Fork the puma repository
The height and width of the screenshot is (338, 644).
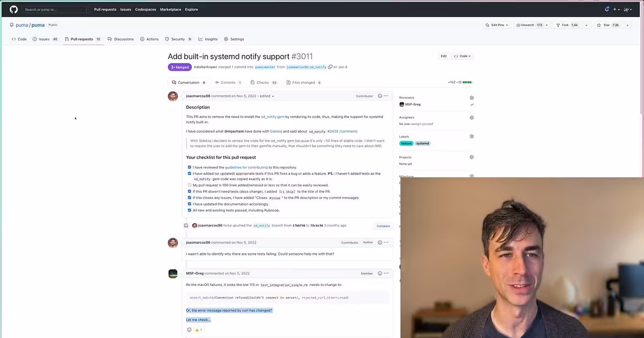pyautogui.click(x=566, y=25)
